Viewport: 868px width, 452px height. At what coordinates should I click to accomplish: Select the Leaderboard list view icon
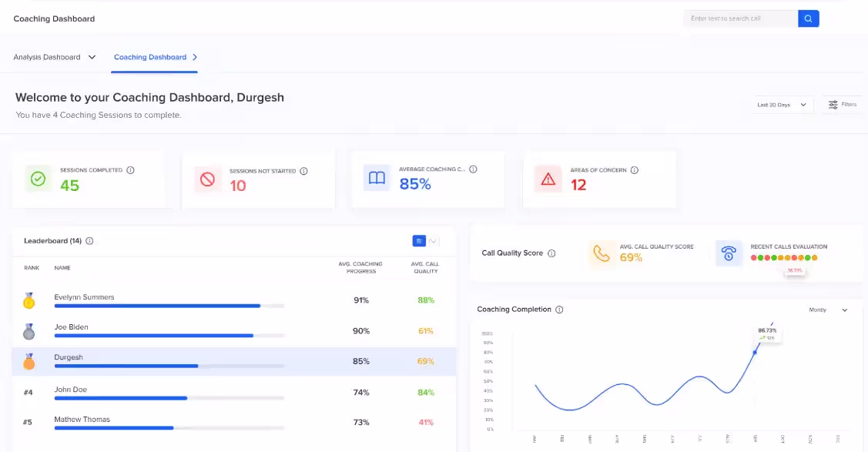(419, 241)
